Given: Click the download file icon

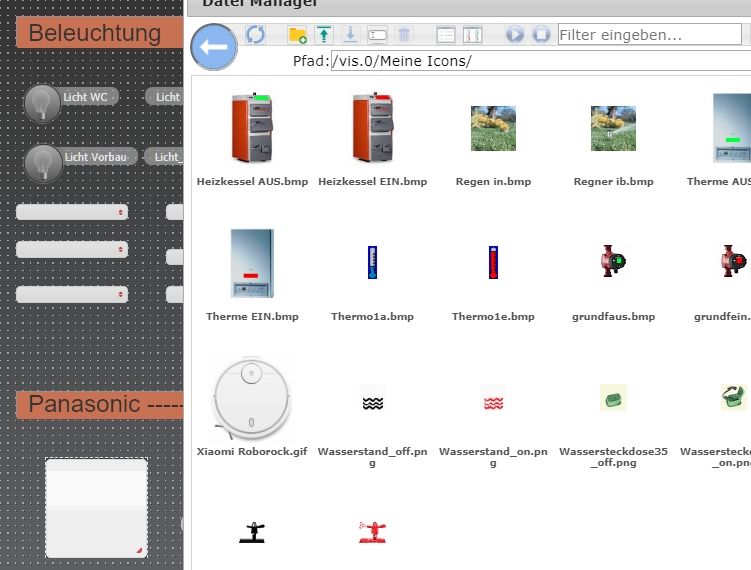Looking at the screenshot, I should coord(350,35).
